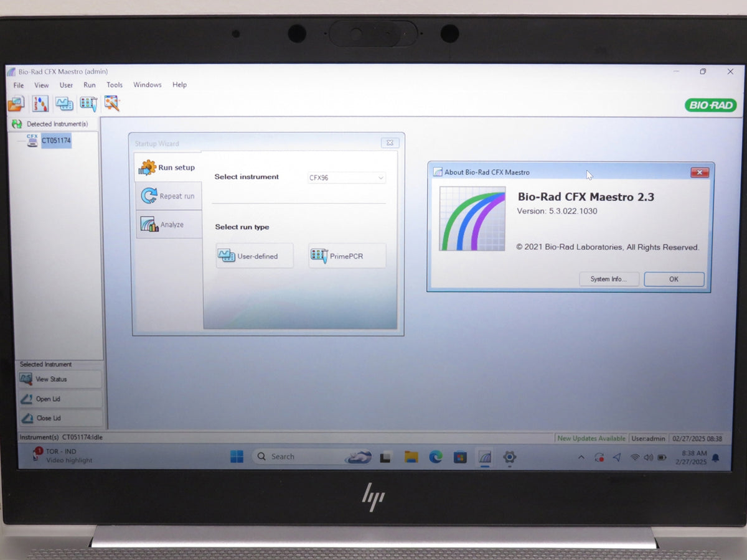Click the User:admin status bar entry

coord(649,438)
